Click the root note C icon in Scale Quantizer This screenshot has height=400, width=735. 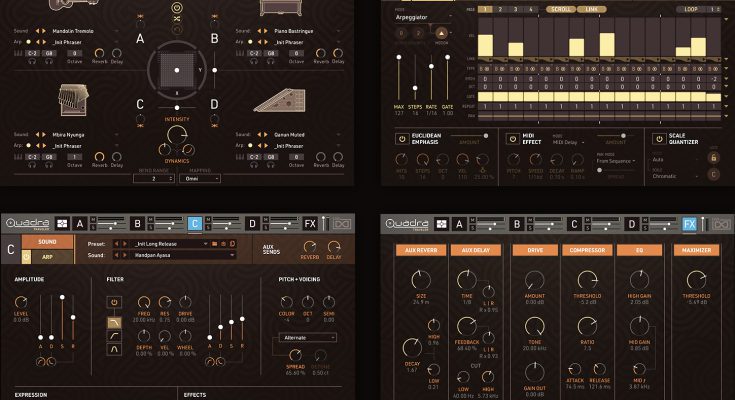(x=714, y=174)
